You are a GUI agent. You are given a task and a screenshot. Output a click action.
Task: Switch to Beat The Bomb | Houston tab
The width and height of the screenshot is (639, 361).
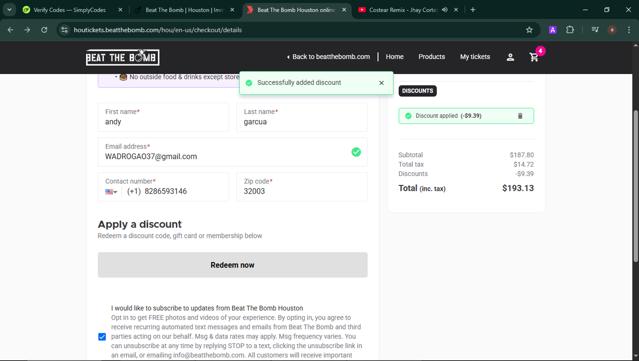185,10
